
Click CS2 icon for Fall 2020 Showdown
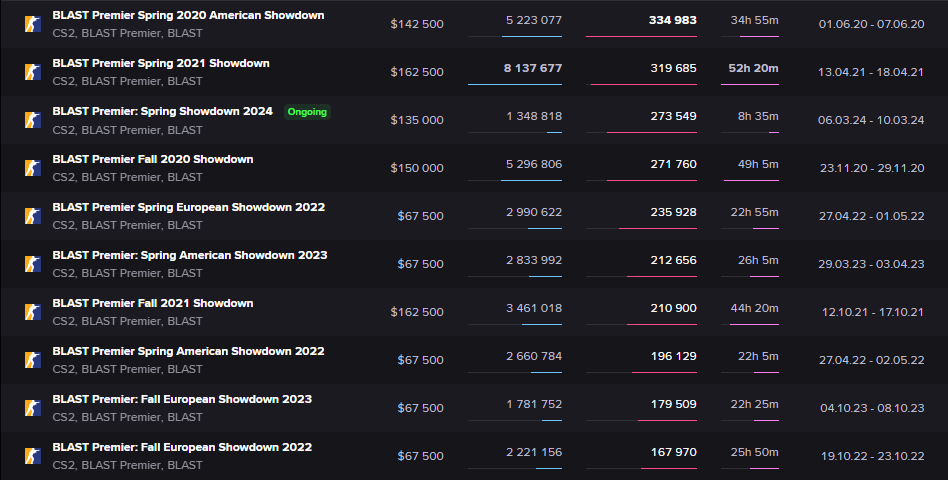pos(33,168)
